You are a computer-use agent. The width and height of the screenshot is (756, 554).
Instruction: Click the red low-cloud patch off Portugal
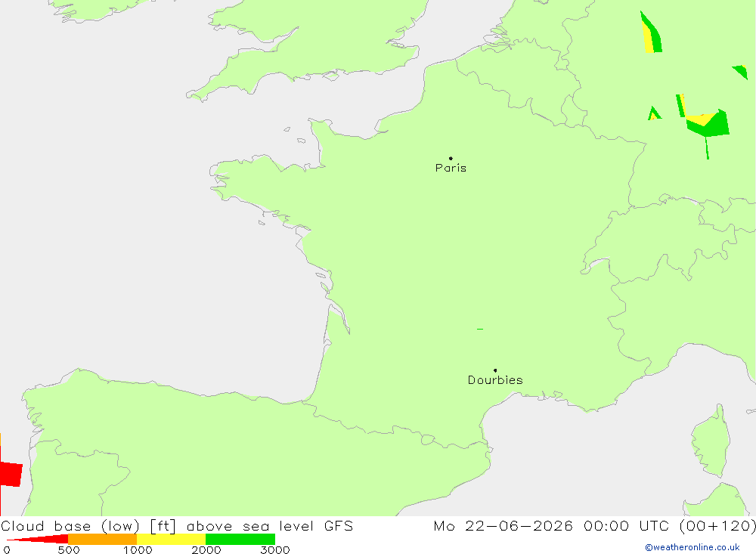pyautogui.click(x=11, y=474)
